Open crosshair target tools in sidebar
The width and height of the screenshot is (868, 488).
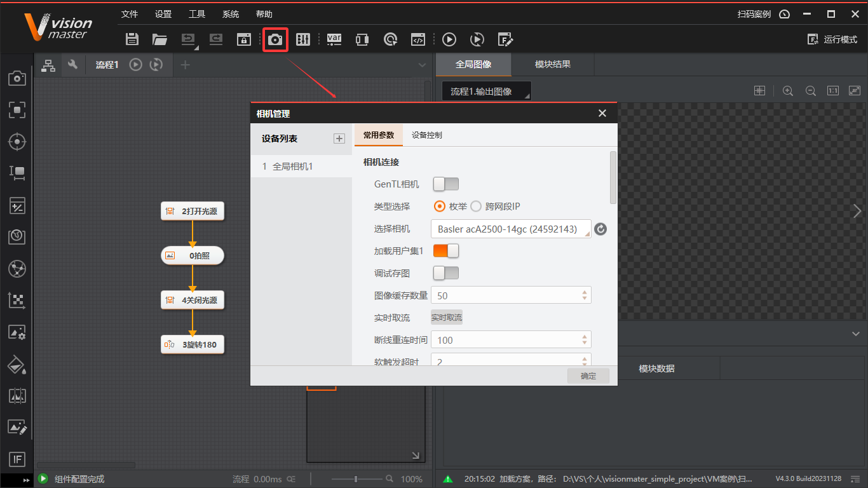tap(17, 142)
